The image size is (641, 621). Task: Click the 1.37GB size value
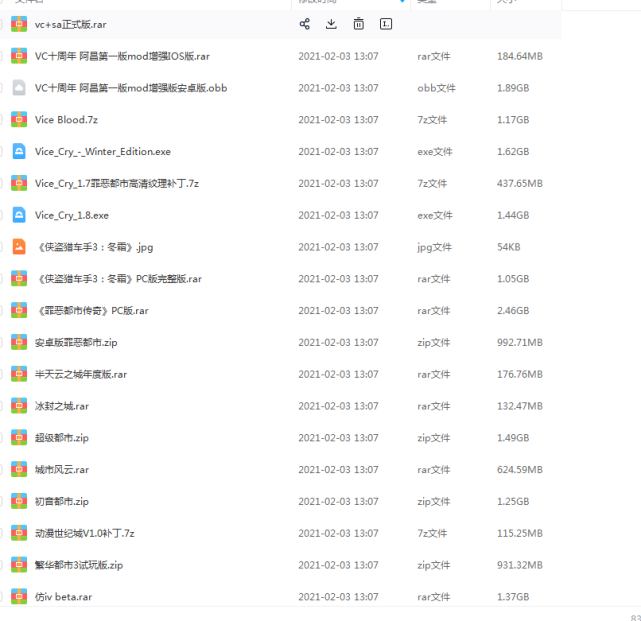click(513, 597)
